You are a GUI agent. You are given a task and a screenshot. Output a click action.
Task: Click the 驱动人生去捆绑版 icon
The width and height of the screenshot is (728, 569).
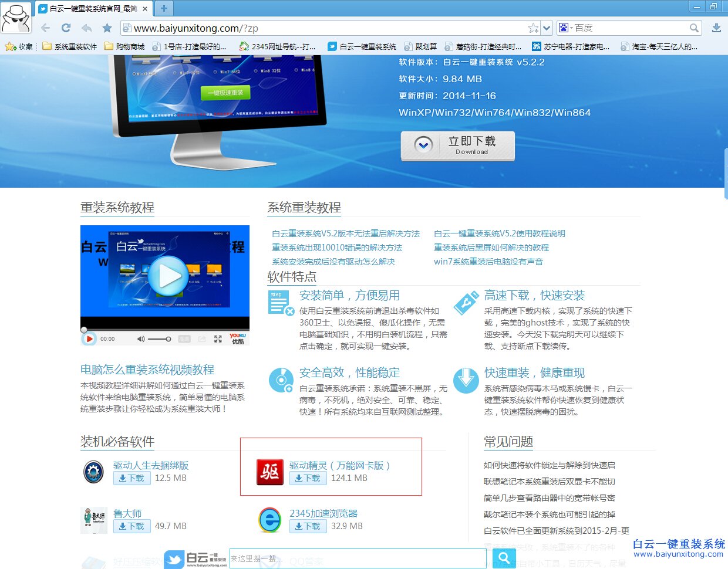[93, 471]
